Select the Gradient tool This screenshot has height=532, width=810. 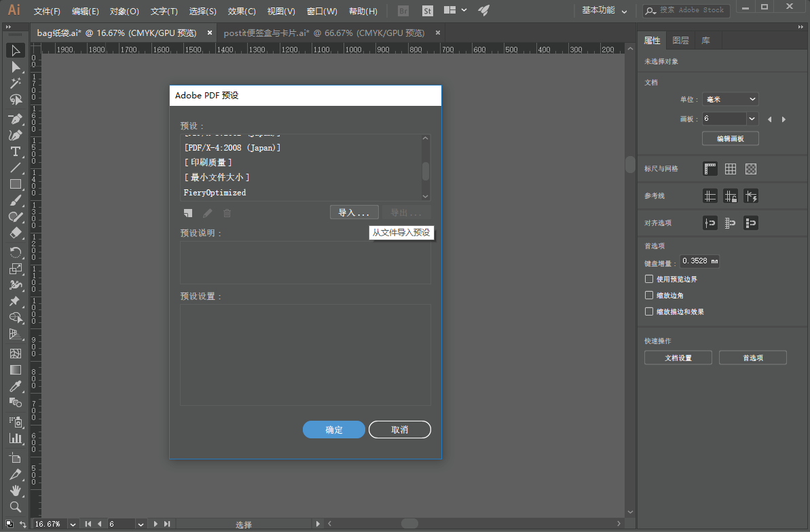click(16, 370)
